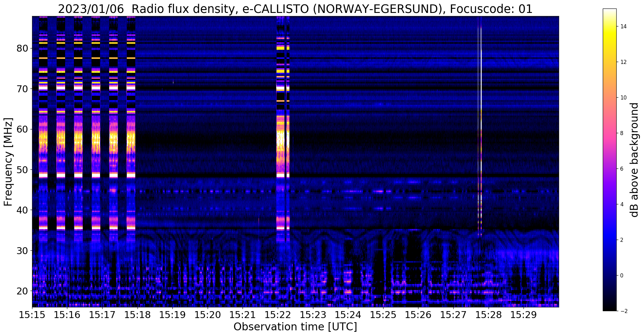The width and height of the screenshot is (644, 336).
Task: Click the 20 MHz frequency tick label
Action: [x=23, y=291]
